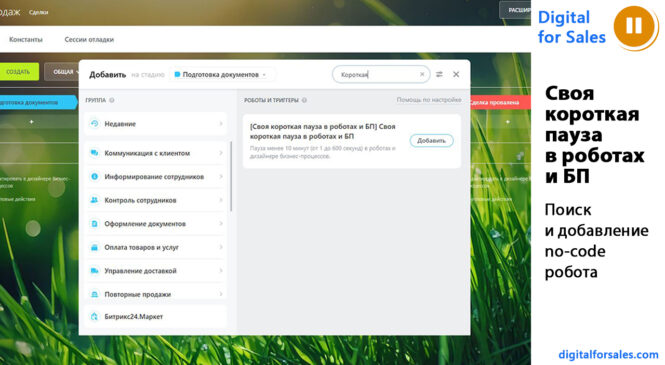The height and width of the screenshot is (365, 665).
Task: Close the Добавить robot dialog
Action: pos(456,75)
